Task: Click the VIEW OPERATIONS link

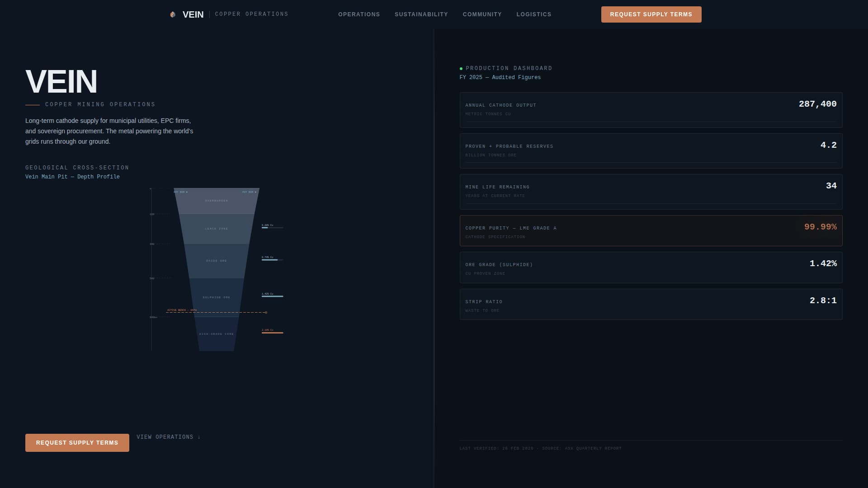Action: click(165, 436)
